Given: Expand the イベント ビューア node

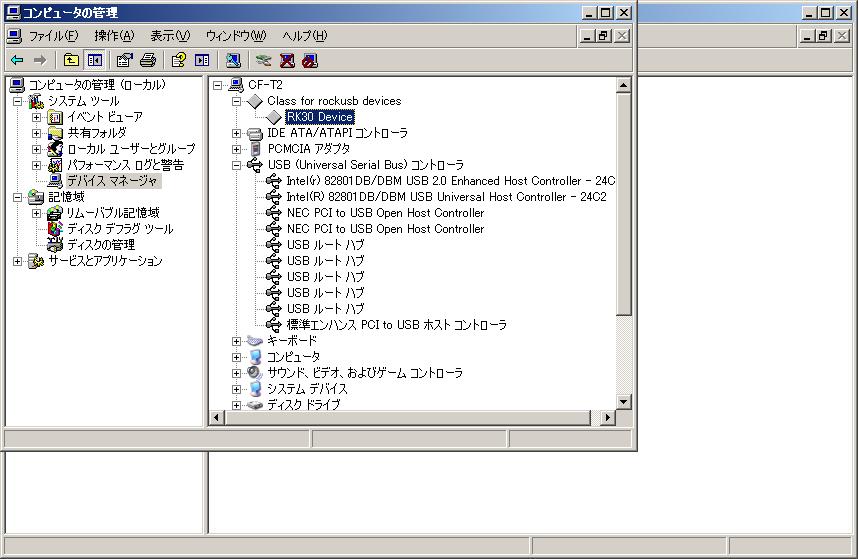Looking at the screenshot, I should coord(36,117).
